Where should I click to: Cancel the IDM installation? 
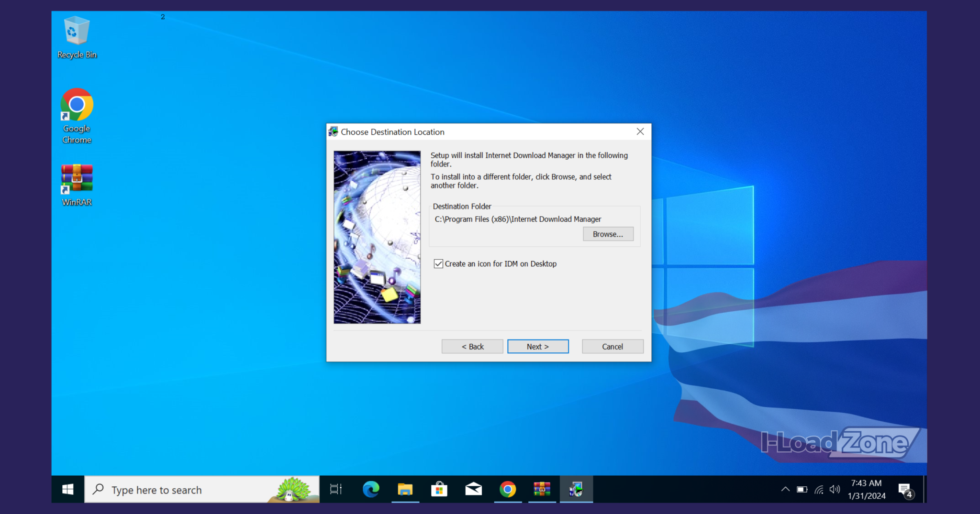(x=612, y=347)
